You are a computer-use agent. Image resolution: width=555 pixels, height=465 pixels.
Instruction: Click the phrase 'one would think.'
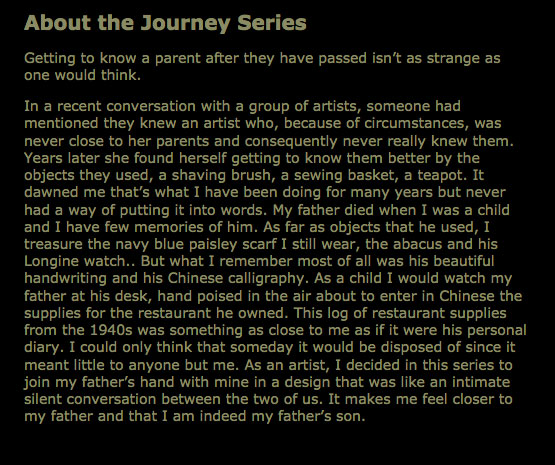(x=82, y=75)
